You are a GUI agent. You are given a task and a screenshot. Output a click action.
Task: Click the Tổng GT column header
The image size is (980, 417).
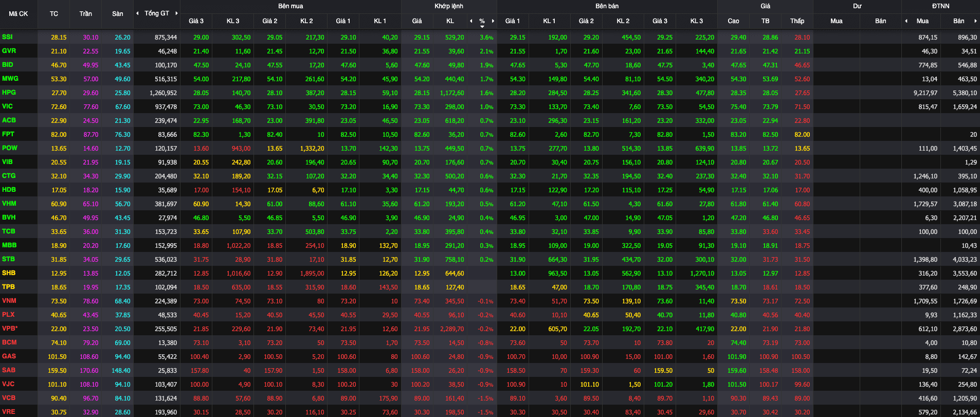pos(157,13)
